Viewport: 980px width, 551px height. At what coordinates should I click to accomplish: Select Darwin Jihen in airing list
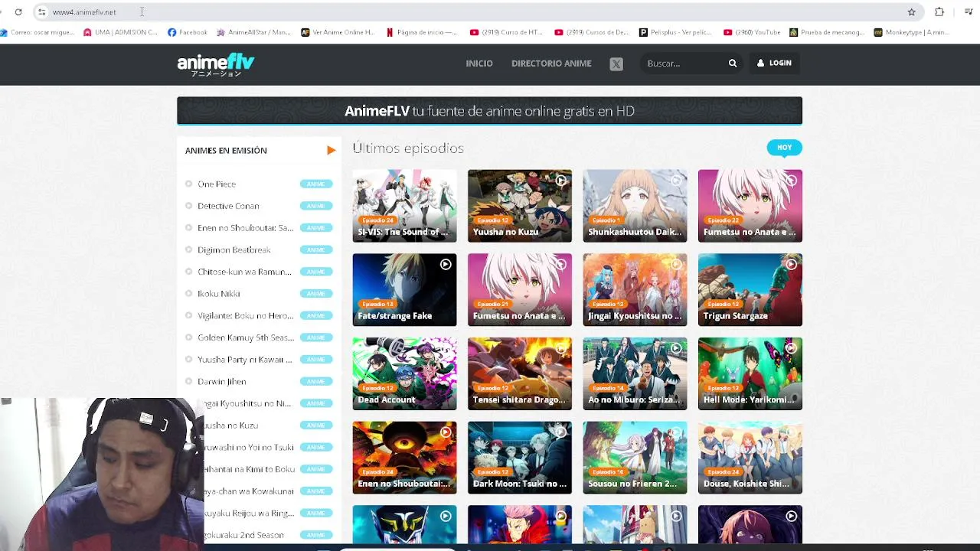[222, 382]
